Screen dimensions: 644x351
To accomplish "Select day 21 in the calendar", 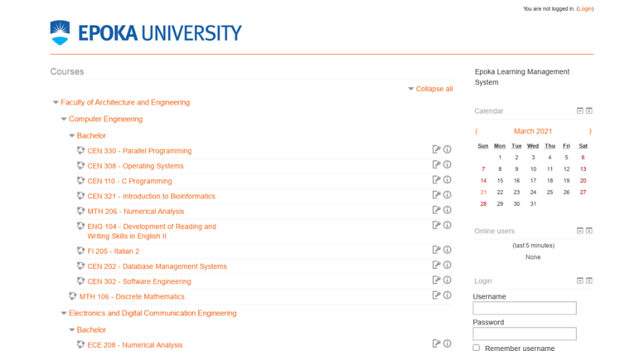I will [x=483, y=193].
